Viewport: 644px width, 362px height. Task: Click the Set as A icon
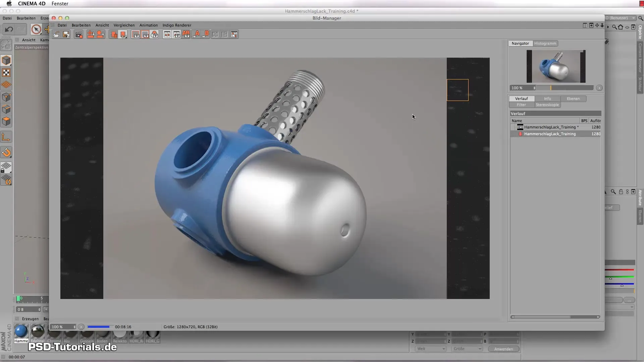click(196, 35)
